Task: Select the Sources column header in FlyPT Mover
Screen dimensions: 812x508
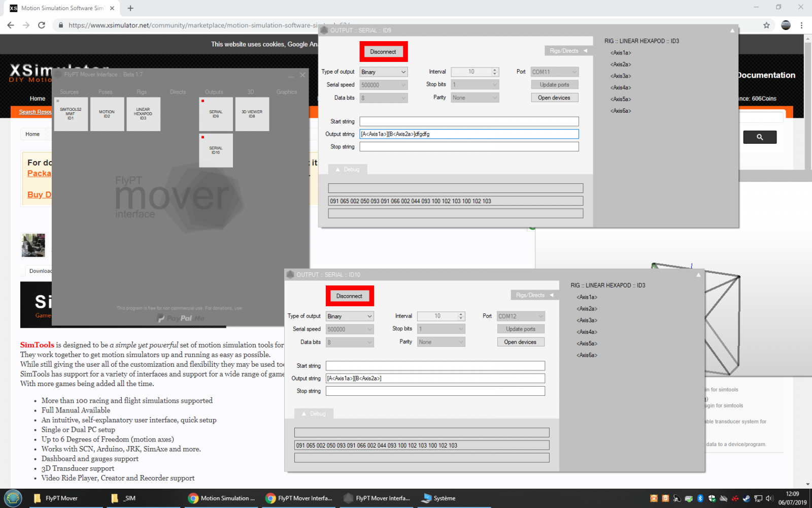Action: 69,92
